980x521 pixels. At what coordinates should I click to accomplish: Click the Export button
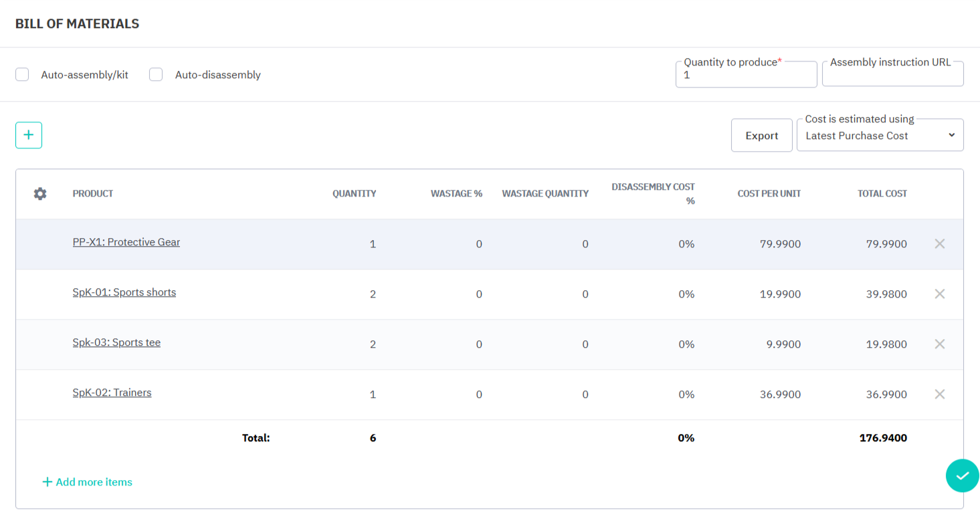(761, 136)
